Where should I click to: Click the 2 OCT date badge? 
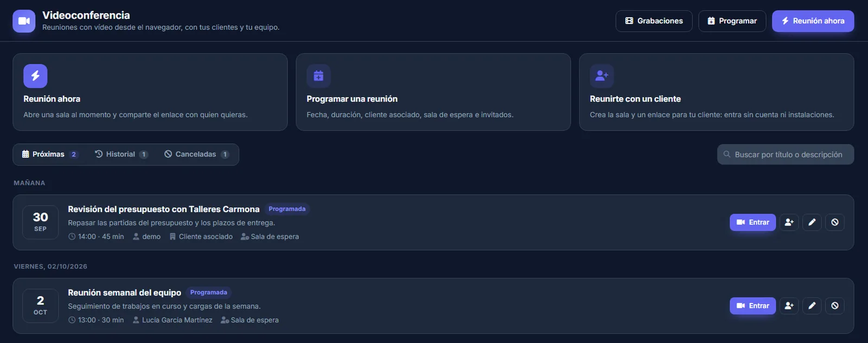pyautogui.click(x=40, y=306)
